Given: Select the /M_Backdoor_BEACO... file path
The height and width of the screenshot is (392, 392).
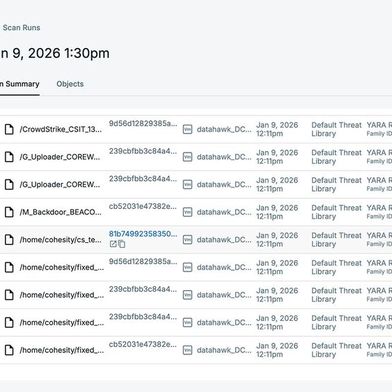Looking at the screenshot, I should 60,212.
